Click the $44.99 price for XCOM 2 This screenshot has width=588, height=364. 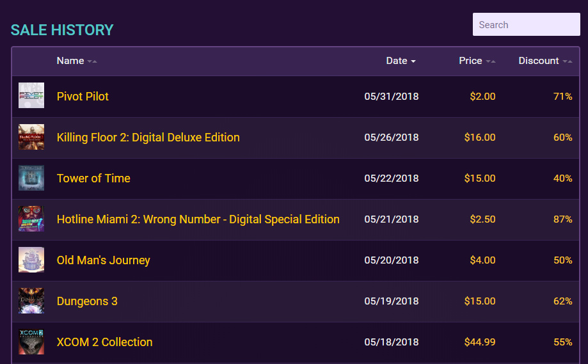(480, 342)
